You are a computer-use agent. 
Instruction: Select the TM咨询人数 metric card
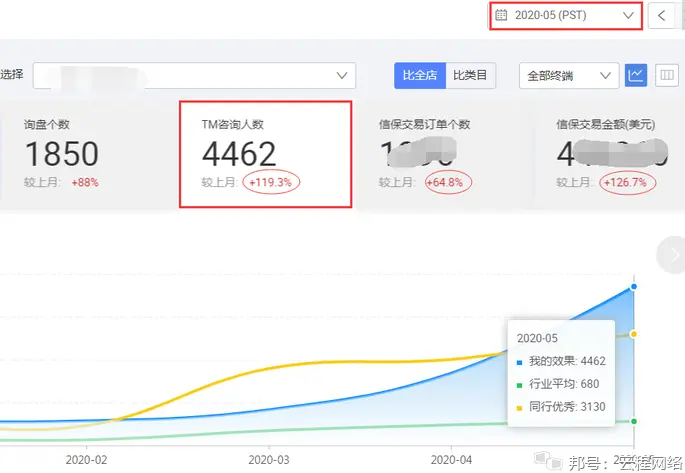coord(266,155)
